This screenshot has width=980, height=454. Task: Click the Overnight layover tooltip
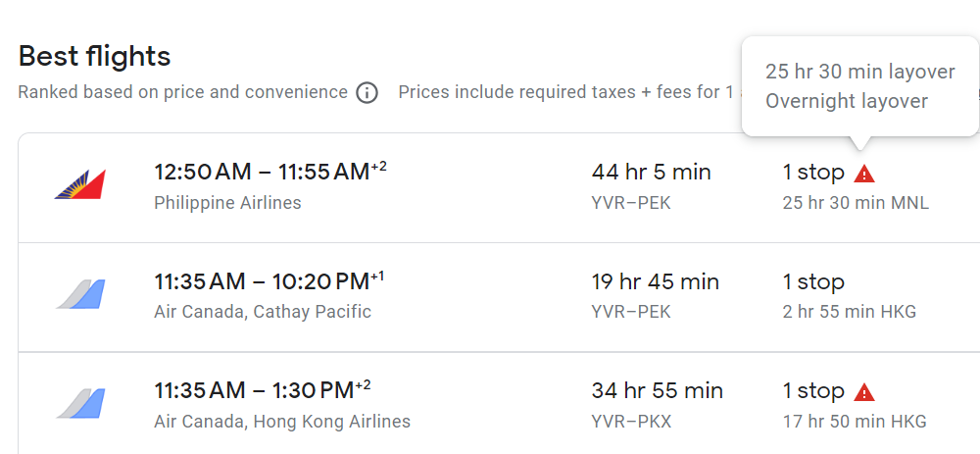(x=846, y=101)
